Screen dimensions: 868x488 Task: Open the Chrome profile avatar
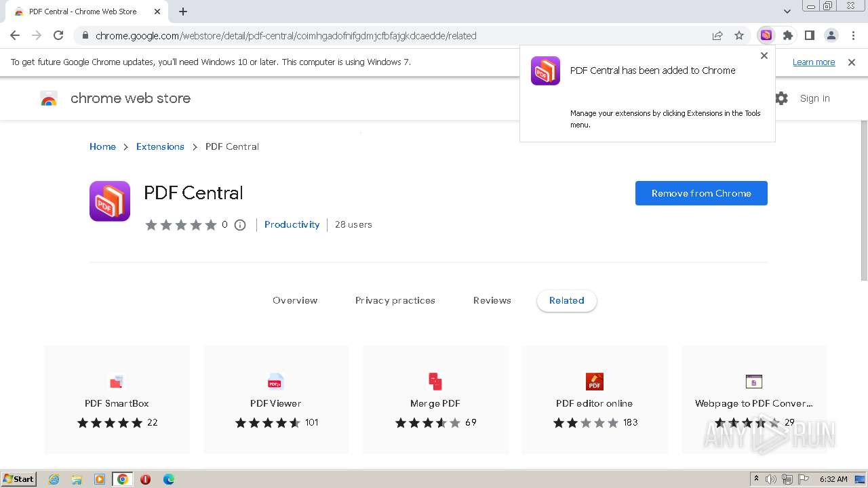[x=831, y=35]
